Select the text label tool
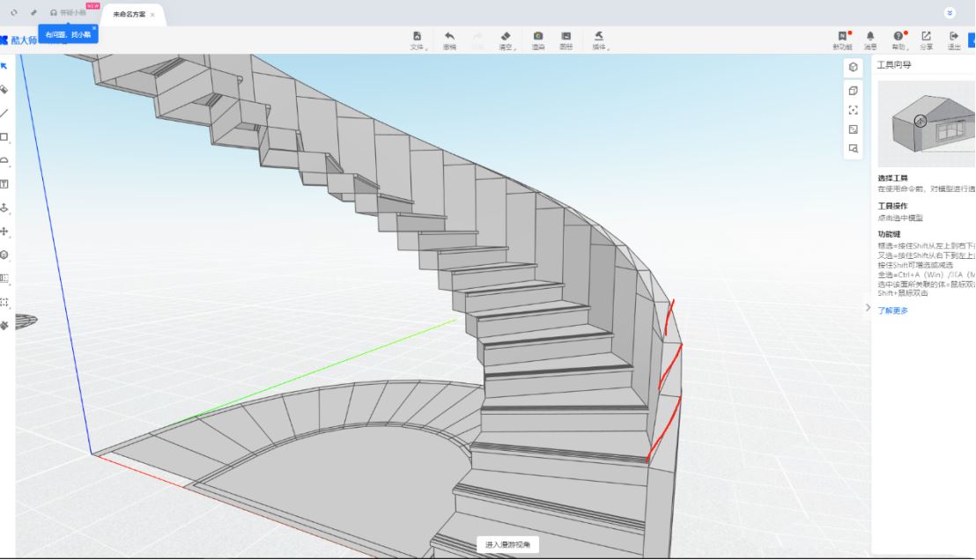The height and width of the screenshot is (560, 976). [x=4, y=184]
